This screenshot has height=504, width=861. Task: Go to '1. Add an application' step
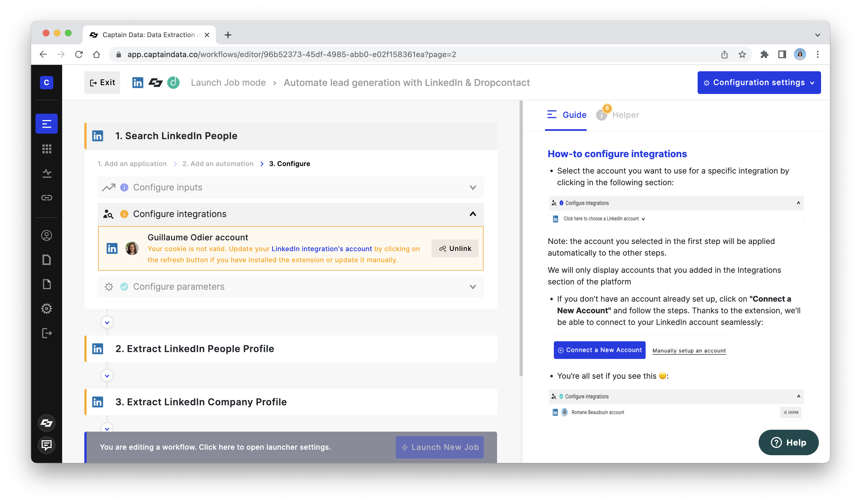click(x=132, y=164)
